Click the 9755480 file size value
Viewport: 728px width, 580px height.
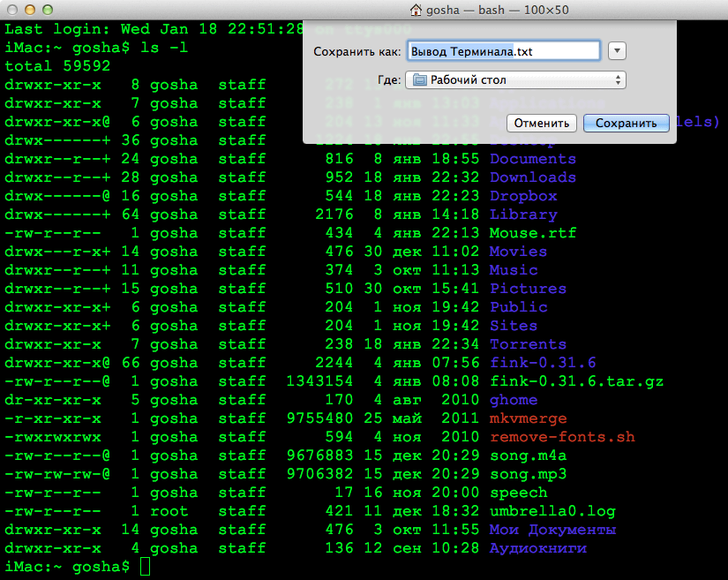(319, 418)
